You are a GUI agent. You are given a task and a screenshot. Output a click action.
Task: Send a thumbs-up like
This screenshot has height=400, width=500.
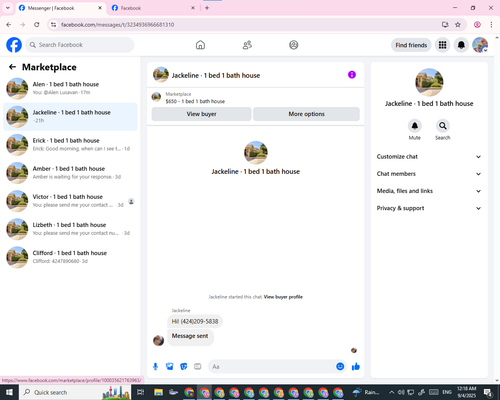coord(356,367)
